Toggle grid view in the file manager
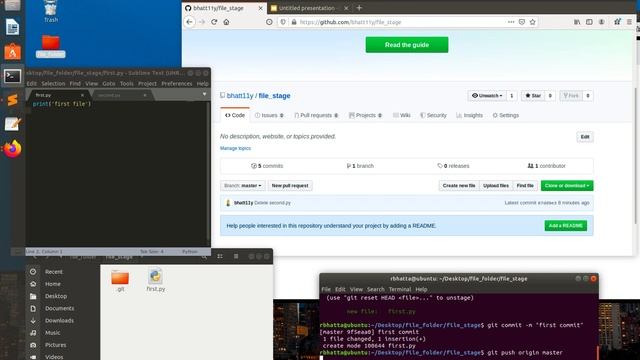The image size is (640, 360). pos(220,256)
